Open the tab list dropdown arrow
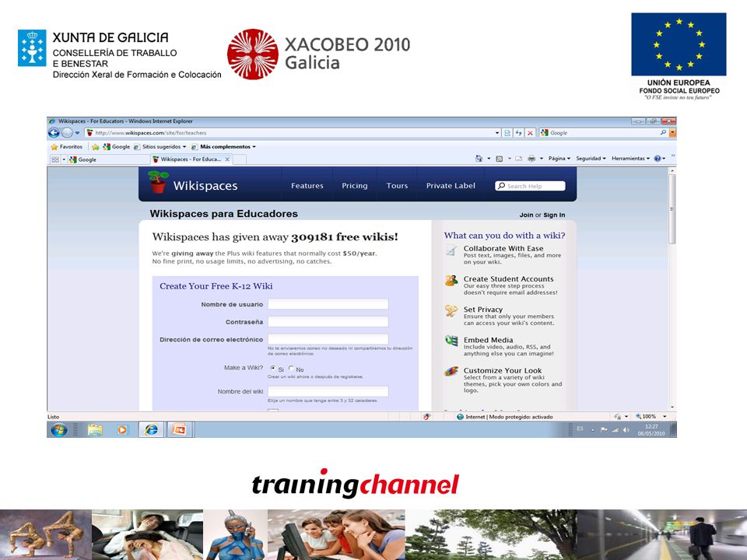 pyautogui.click(x=65, y=159)
